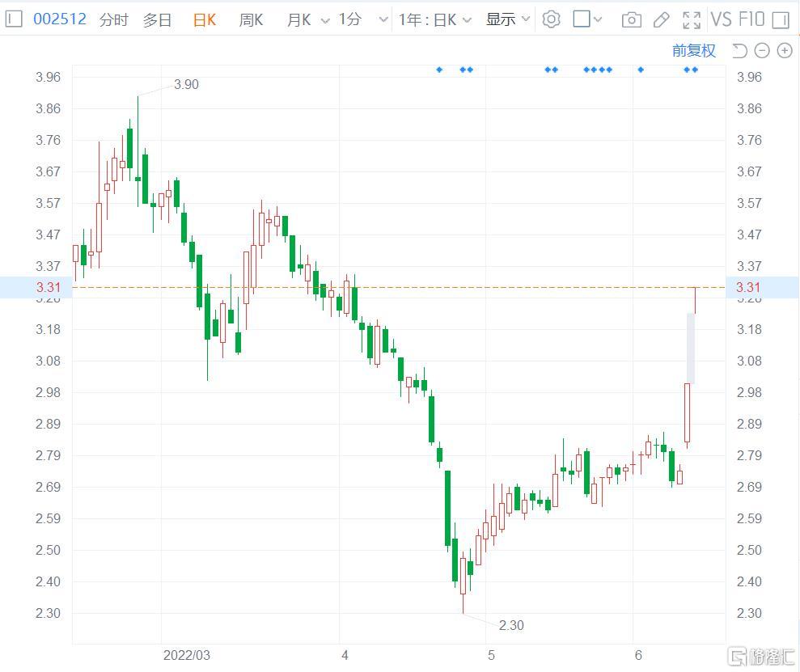
Task: Click the 2022/03 date axis label
Action: (x=187, y=655)
